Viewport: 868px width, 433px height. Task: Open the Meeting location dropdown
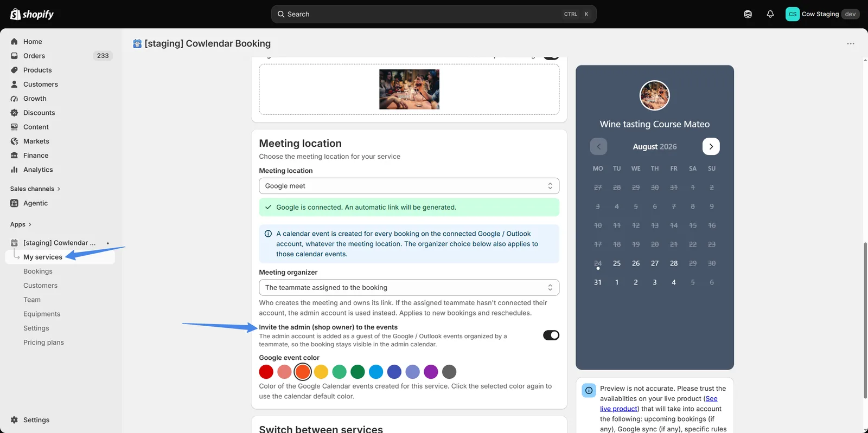coord(409,186)
